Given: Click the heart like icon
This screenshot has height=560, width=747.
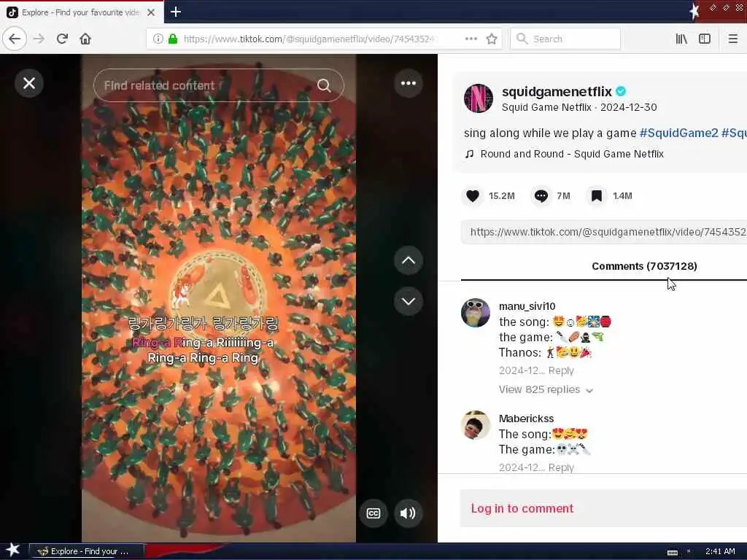Looking at the screenshot, I should pos(473,195).
